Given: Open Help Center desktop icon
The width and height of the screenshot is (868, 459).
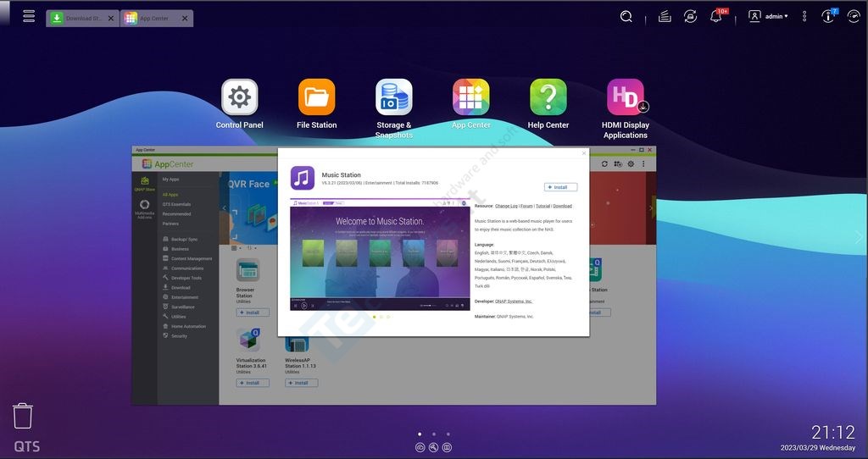Looking at the screenshot, I should [548, 97].
